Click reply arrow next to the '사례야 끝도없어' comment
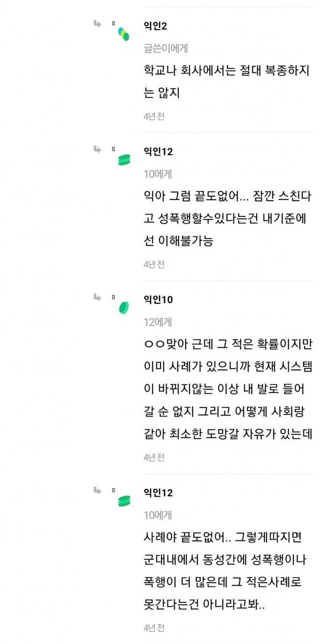This screenshot has width=322, height=644. (x=98, y=490)
